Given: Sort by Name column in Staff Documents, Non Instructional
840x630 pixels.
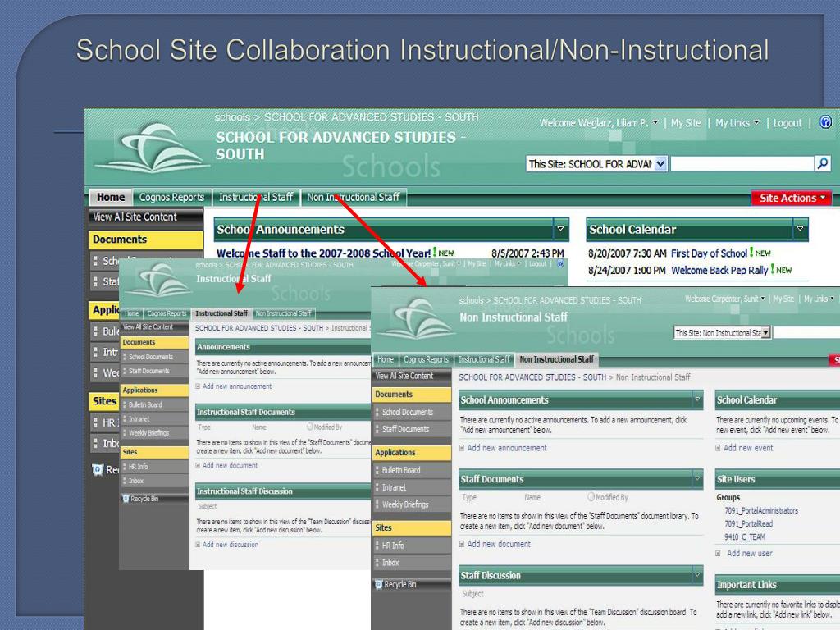Looking at the screenshot, I should [x=532, y=497].
